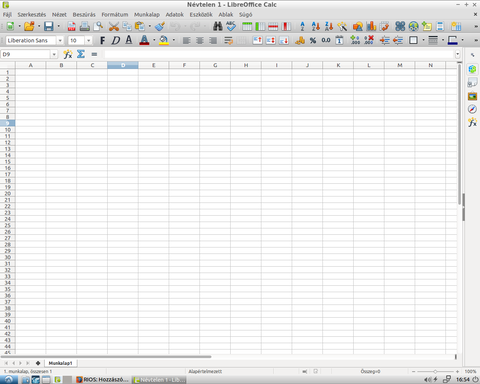Add a new sheet with plus button

[x=38, y=363]
